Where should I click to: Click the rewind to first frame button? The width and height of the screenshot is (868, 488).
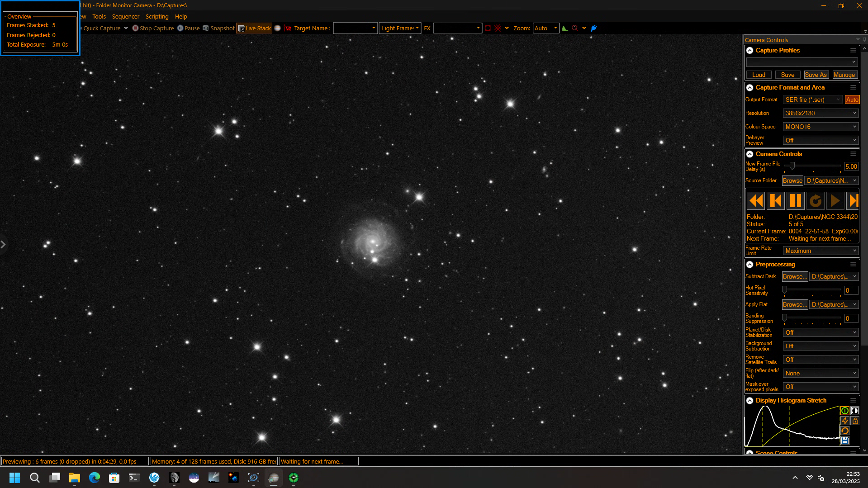pyautogui.click(x=756, y=200)
